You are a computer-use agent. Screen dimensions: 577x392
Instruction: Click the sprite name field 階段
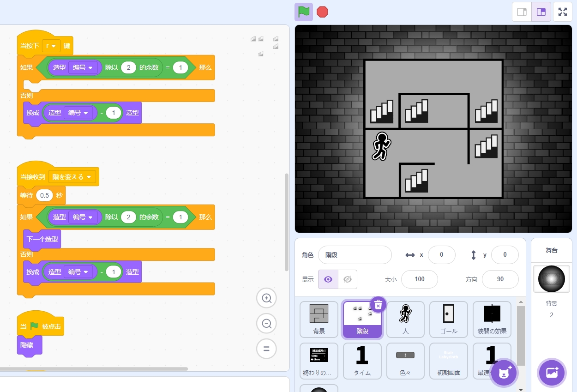tap(355, 255)
